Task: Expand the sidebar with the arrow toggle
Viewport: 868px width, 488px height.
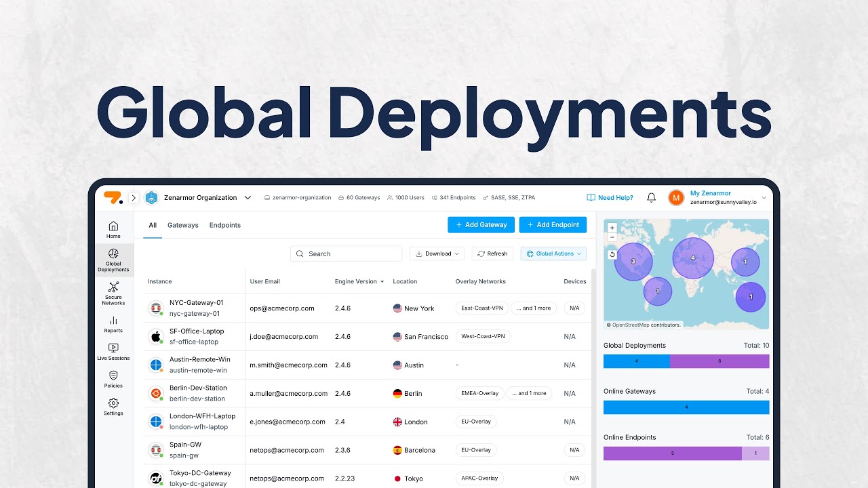Action: [x=134, y=198]
